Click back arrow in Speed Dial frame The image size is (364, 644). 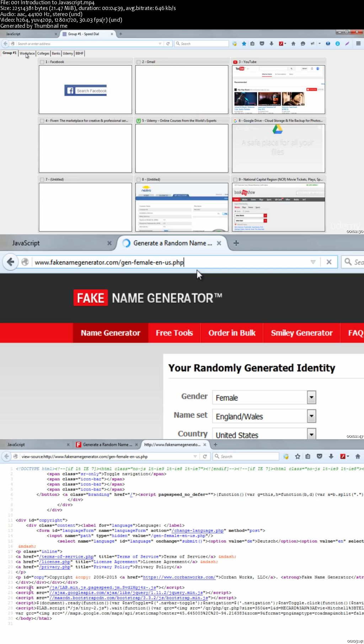point(5,44)
